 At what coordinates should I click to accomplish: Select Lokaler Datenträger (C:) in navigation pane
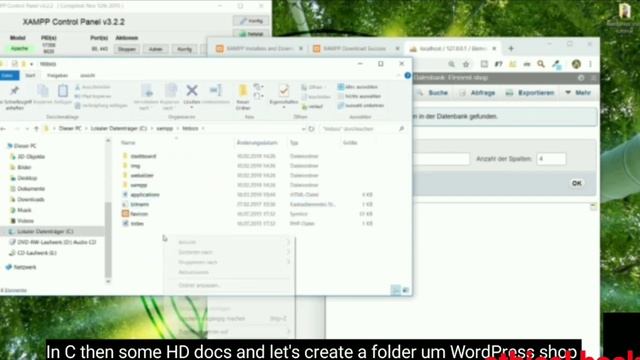tap(45, 231)
